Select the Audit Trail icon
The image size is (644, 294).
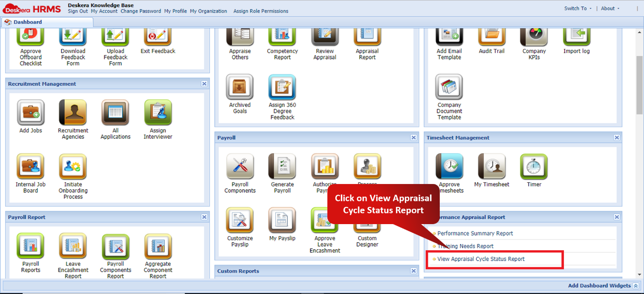click(x=492, y=36)
